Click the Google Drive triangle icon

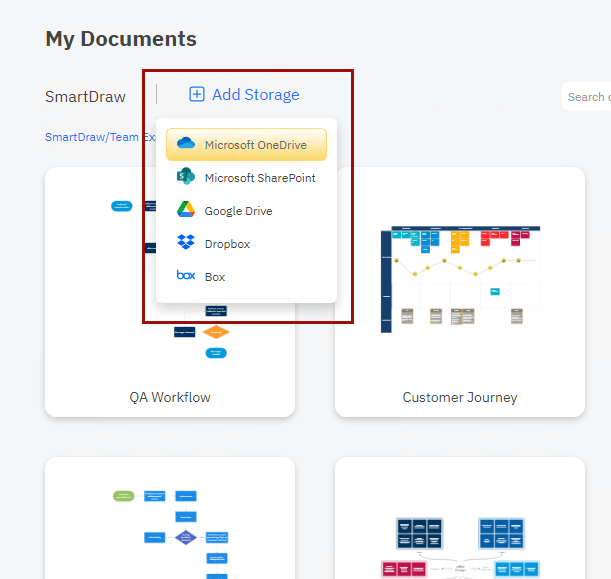[x=185, y=210]
